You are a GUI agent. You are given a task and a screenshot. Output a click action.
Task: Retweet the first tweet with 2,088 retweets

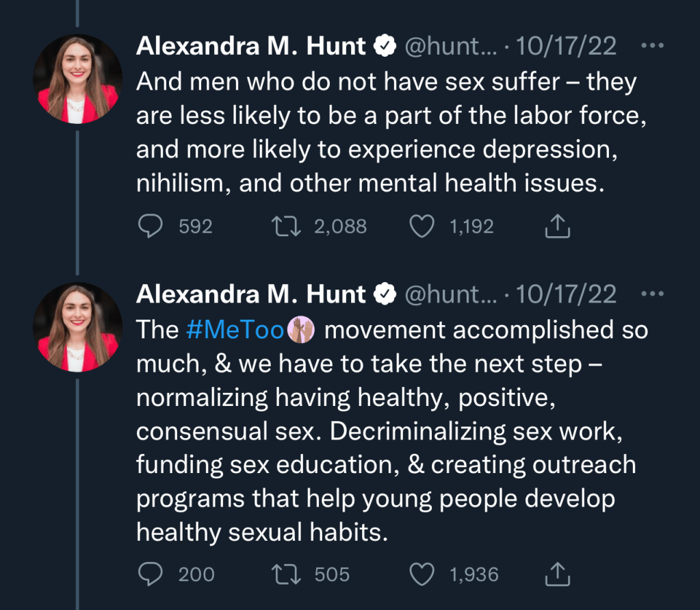[284, 226]
